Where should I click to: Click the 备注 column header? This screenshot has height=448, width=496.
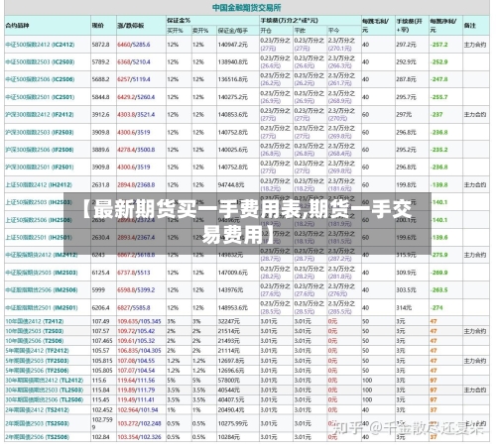[x=469, y=26]
